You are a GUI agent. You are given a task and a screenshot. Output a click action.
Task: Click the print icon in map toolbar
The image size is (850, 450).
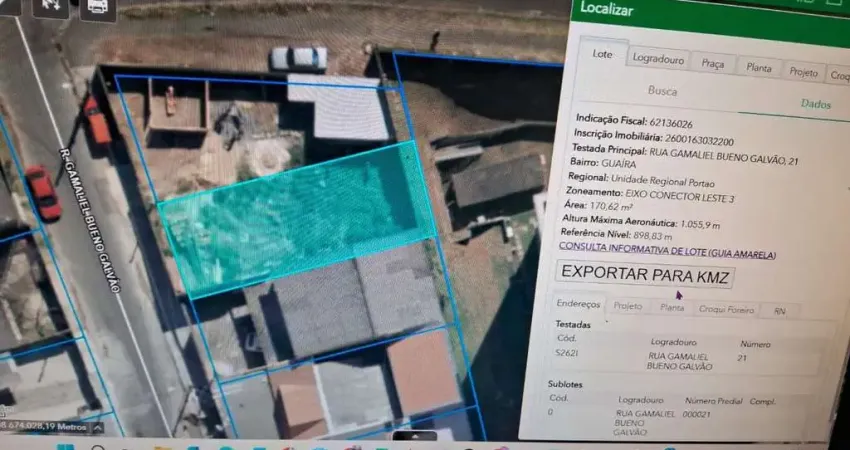pyautogui.click(x=97, y=6)
